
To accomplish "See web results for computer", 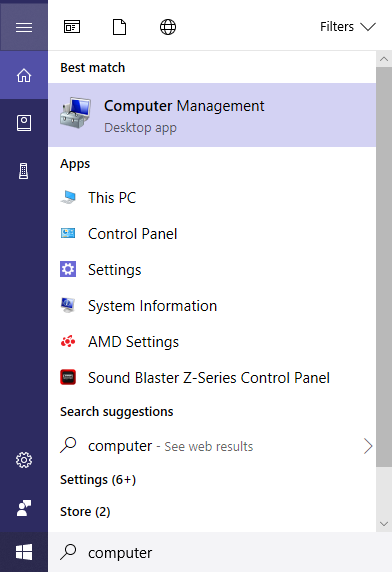I will [x=212, y=446].
